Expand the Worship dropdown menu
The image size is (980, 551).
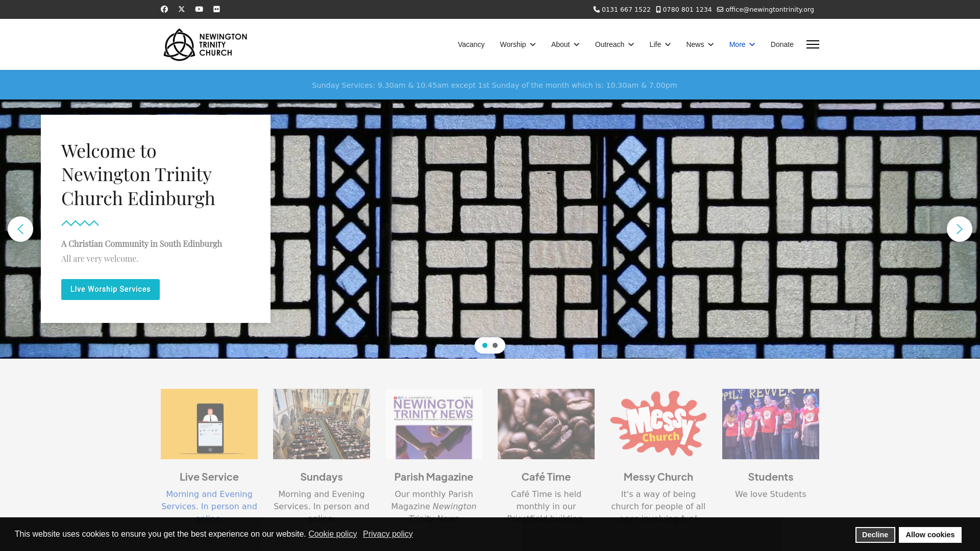tap(518, 44)
